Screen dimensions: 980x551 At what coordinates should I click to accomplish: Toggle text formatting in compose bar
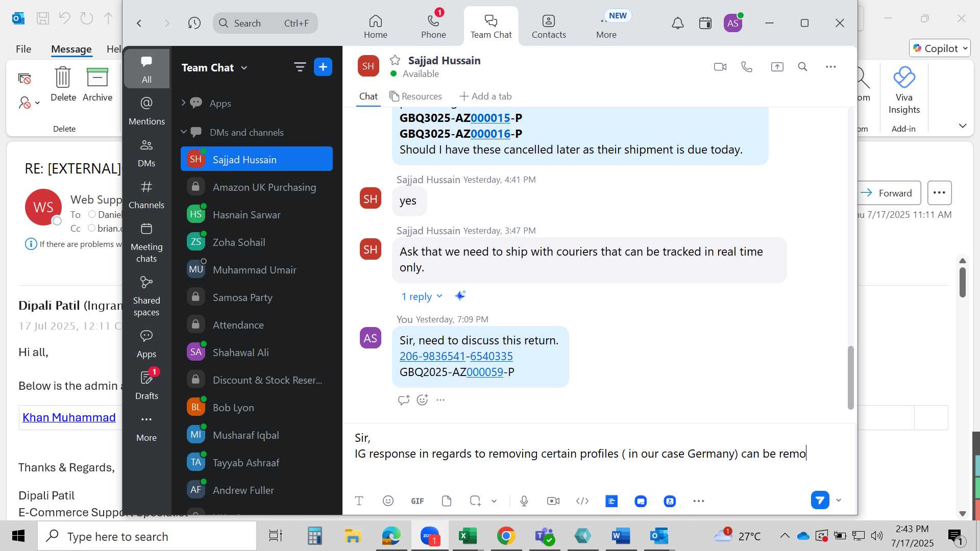coord(359,501)
